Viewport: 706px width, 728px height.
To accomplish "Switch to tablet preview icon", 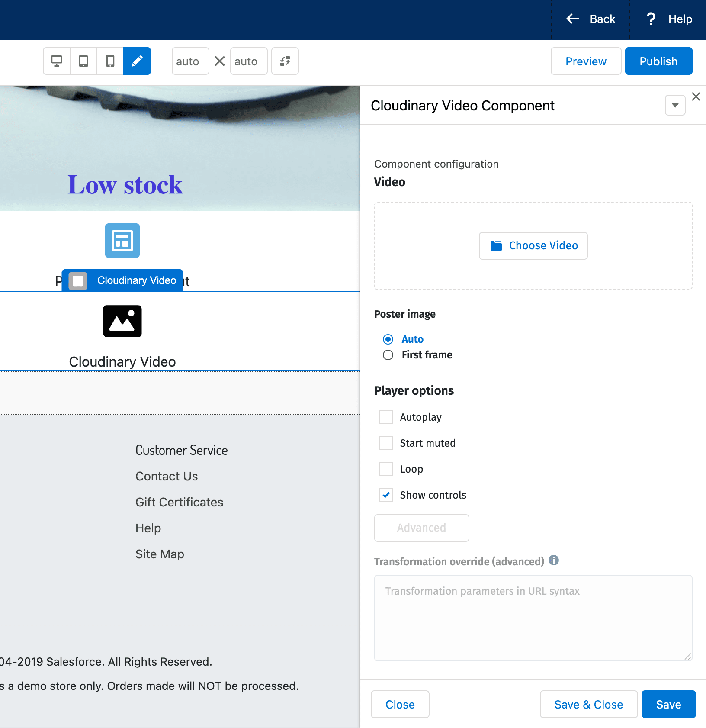I will [x=83, y=61].
